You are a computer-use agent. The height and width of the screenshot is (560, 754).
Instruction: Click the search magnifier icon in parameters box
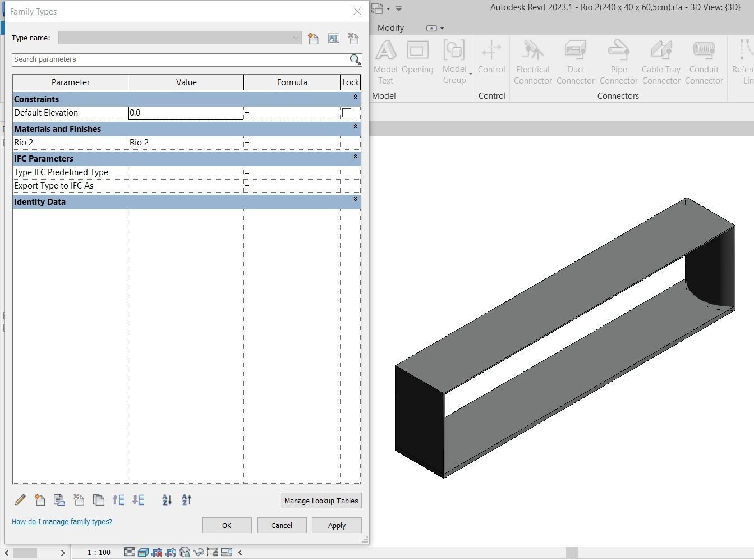(355, 59)
